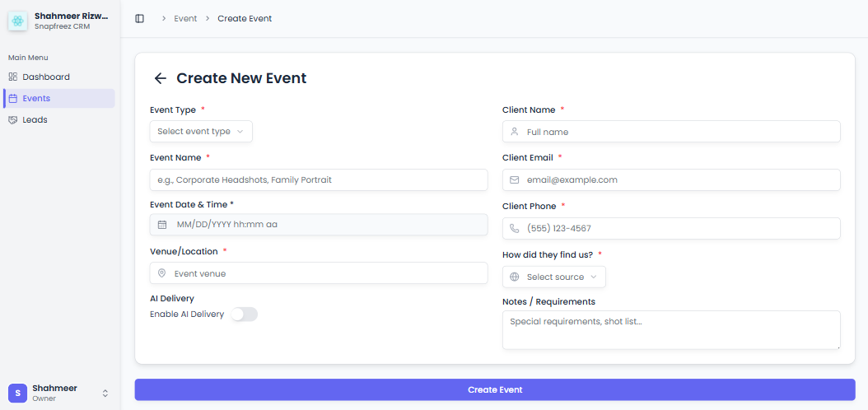Click the Create Event submit button

495,389
